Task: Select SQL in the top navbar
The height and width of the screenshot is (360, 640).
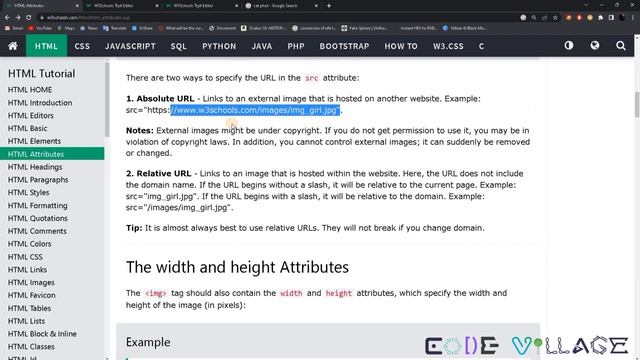Action: [178, 46]
